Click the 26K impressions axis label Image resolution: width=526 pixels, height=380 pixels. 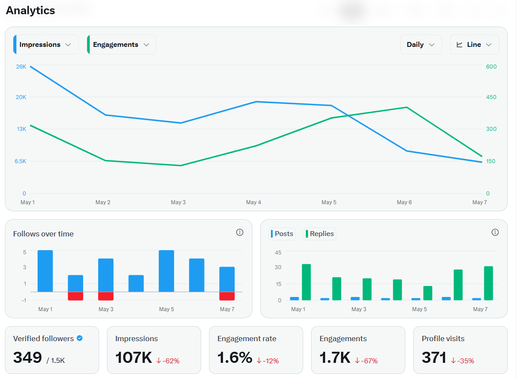pyautogui.click(x=21, y=67)
